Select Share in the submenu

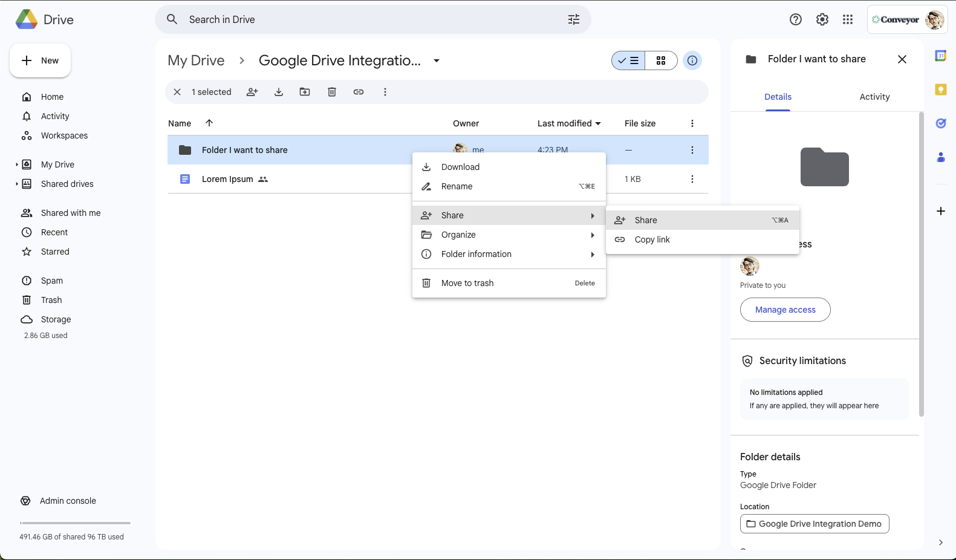click(x=703, y=220)
